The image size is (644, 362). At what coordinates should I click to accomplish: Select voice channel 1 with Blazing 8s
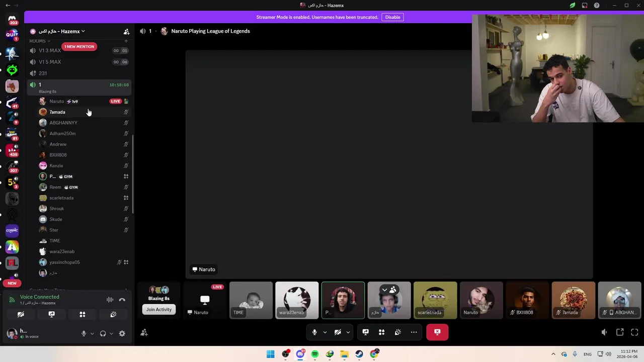[x=79, y=87]
